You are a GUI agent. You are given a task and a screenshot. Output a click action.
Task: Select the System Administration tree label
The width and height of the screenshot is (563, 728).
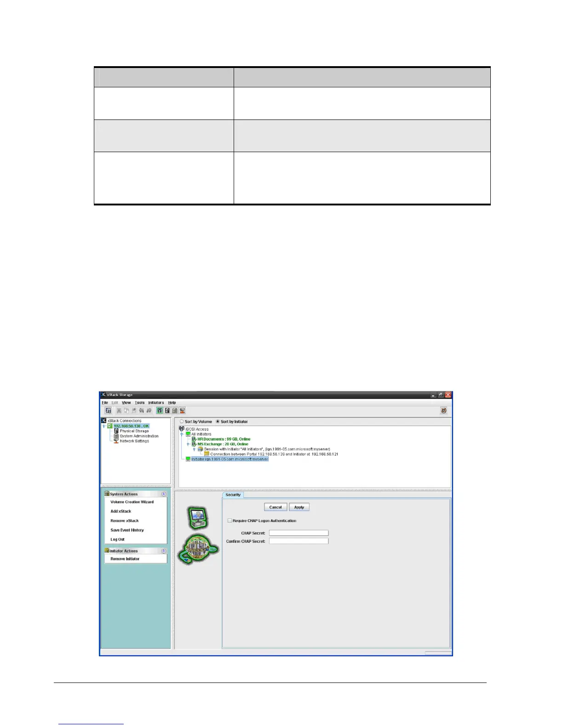[139, 436]
